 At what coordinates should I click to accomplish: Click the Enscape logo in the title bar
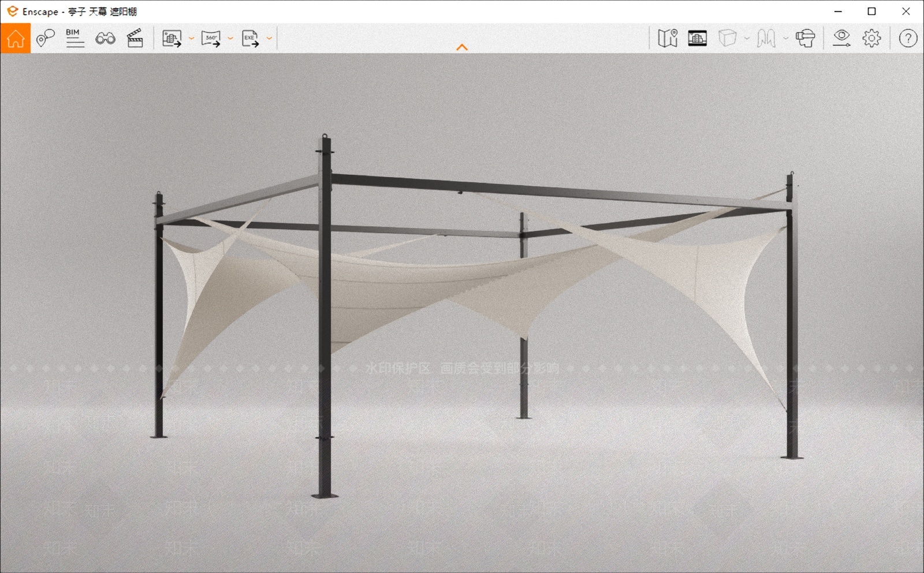point(13,11)
